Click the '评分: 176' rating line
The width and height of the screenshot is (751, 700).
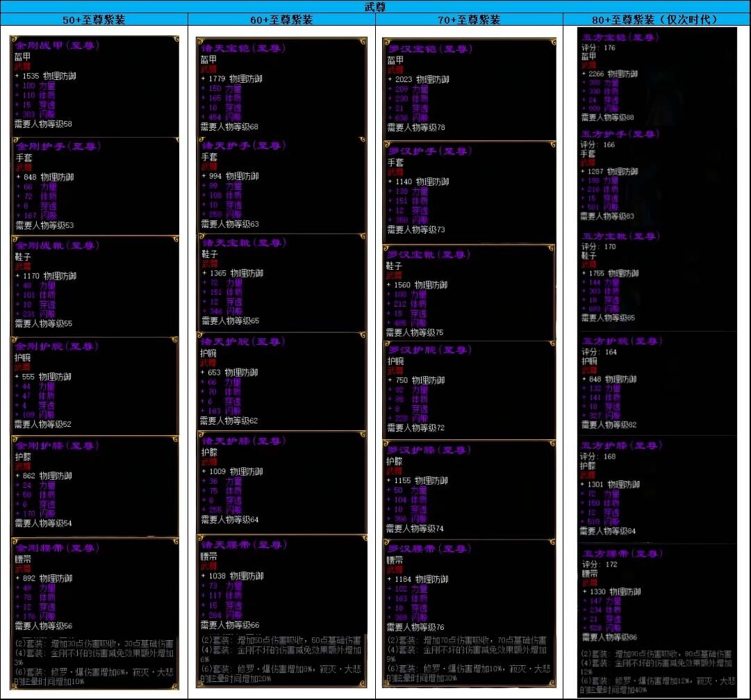(598, 47)
